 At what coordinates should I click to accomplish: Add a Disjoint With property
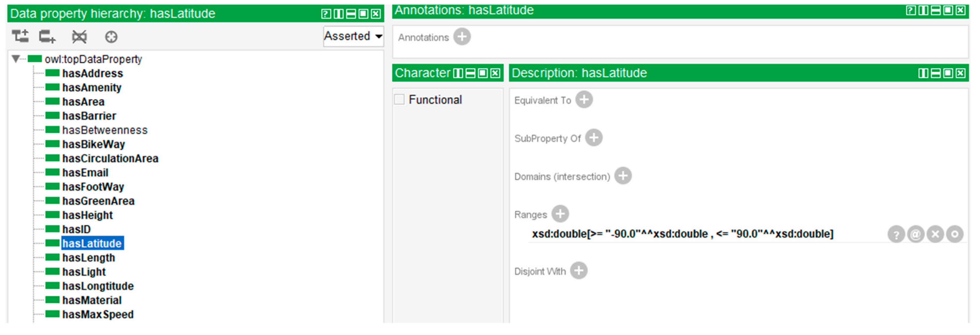[x=579, y=271]
